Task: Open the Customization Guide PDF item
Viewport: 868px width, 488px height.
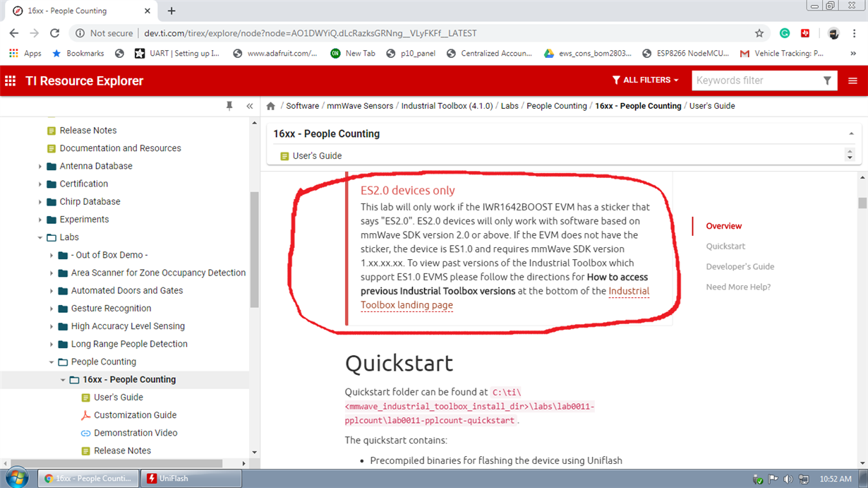Action: (x=135, y=415)
